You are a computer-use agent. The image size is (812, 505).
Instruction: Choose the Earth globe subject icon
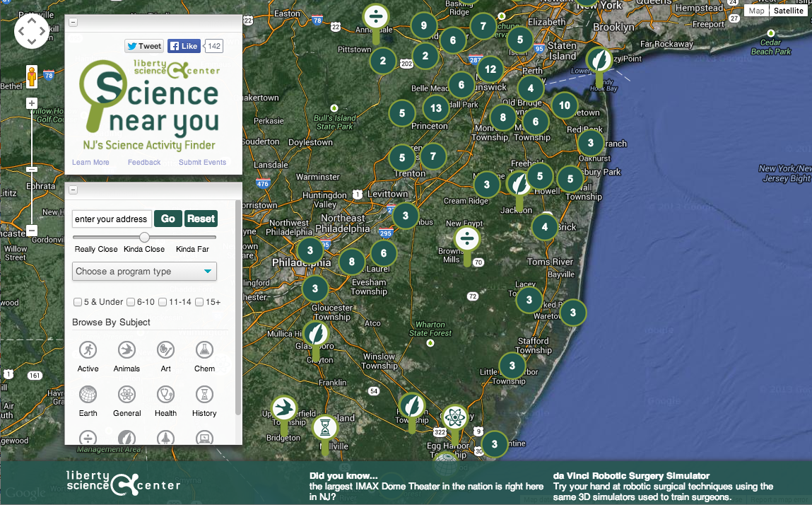88,394
